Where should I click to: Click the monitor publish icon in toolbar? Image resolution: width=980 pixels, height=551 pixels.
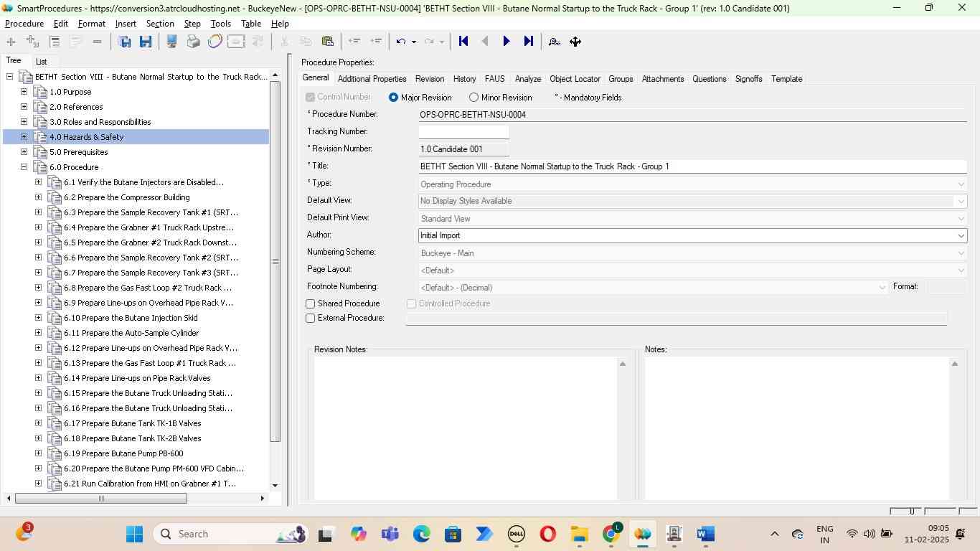tap(171, 42)
